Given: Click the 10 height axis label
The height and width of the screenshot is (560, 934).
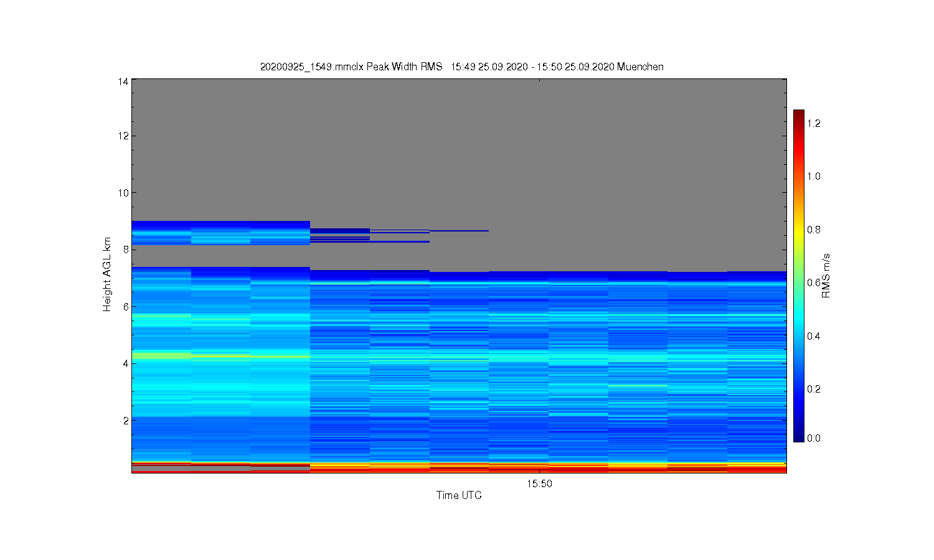Looking at the screenshot, I should pyautogui.click(x=124, y=193).
